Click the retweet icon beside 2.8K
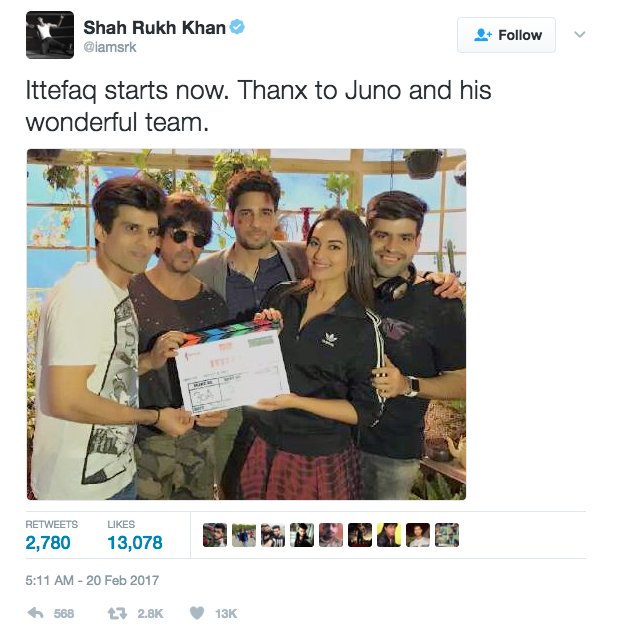Viewport: 618px width, 638px height. [x=117, y=613]
